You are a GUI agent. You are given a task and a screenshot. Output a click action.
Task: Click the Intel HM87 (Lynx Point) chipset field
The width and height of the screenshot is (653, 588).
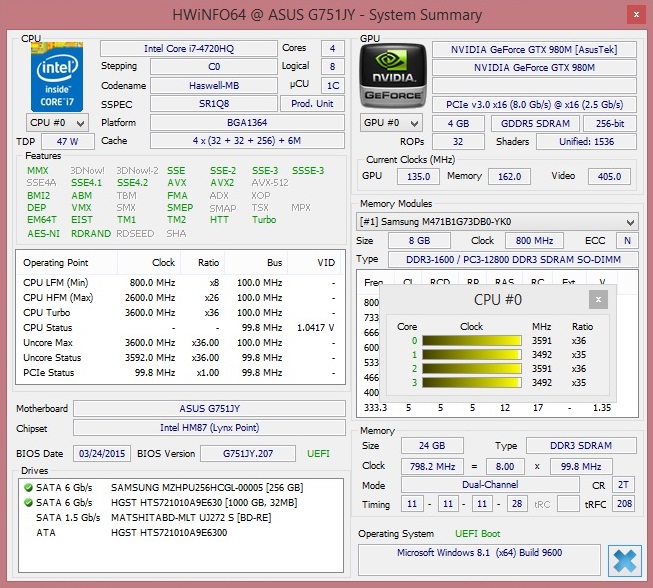tap(209, 428)
